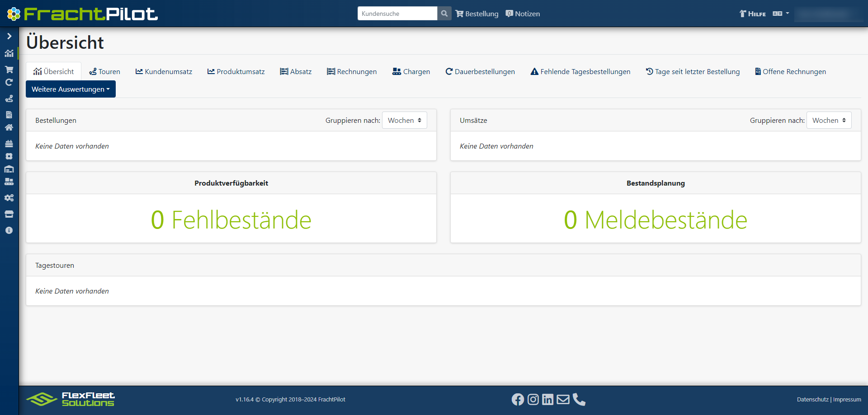Open the warehouse icon in left sidebar
The width and height of the screenshot is (868, 415).
click(x=9, y=169)
